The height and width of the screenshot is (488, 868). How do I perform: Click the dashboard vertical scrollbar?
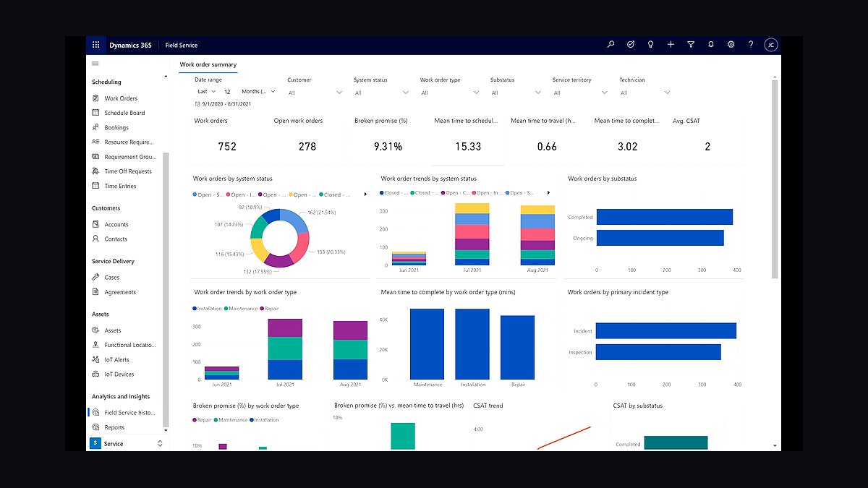[x=775, y=179]
